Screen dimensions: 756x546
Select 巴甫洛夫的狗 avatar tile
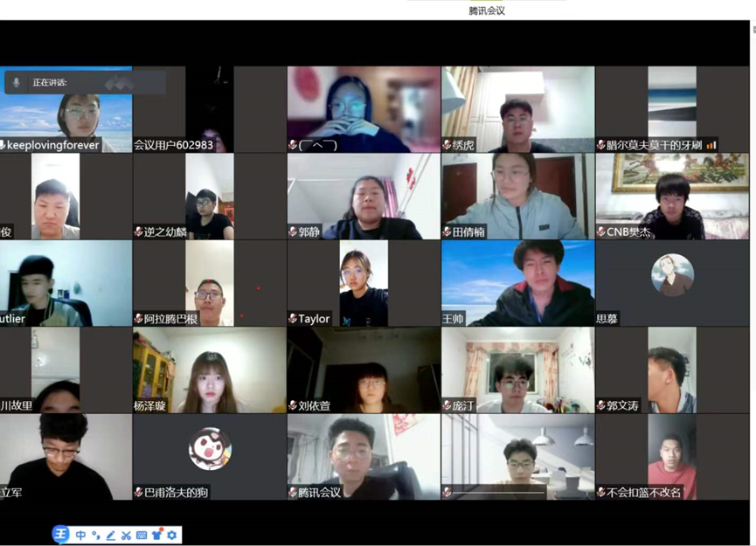210,449
